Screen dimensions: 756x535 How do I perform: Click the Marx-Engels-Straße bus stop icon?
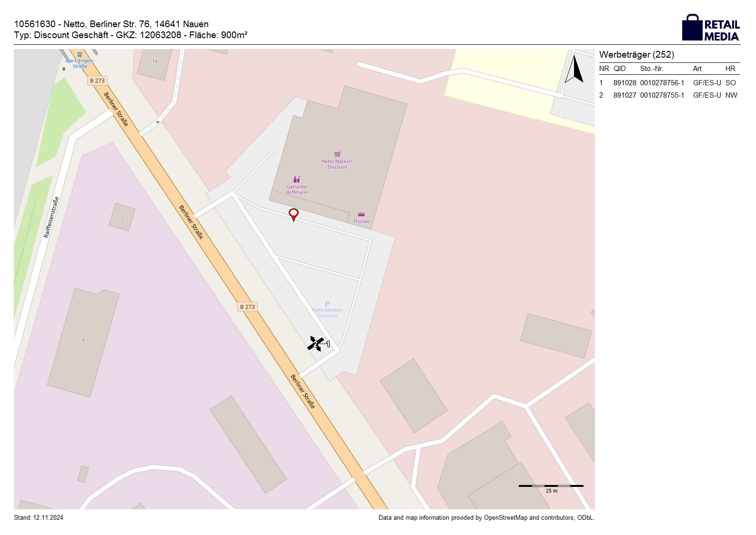tap(80, 55)
